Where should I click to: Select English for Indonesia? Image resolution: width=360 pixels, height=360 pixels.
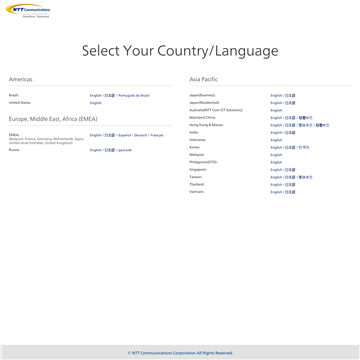276,140
